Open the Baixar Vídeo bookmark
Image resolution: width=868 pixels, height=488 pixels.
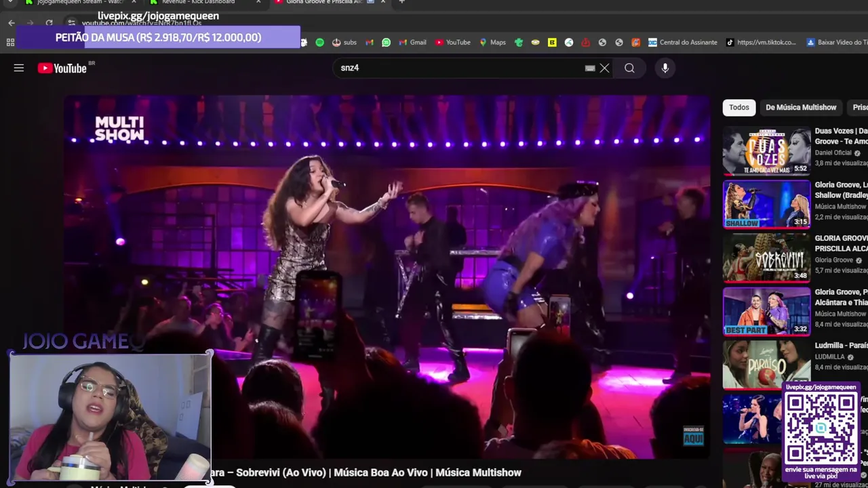[x=836, y=42]
